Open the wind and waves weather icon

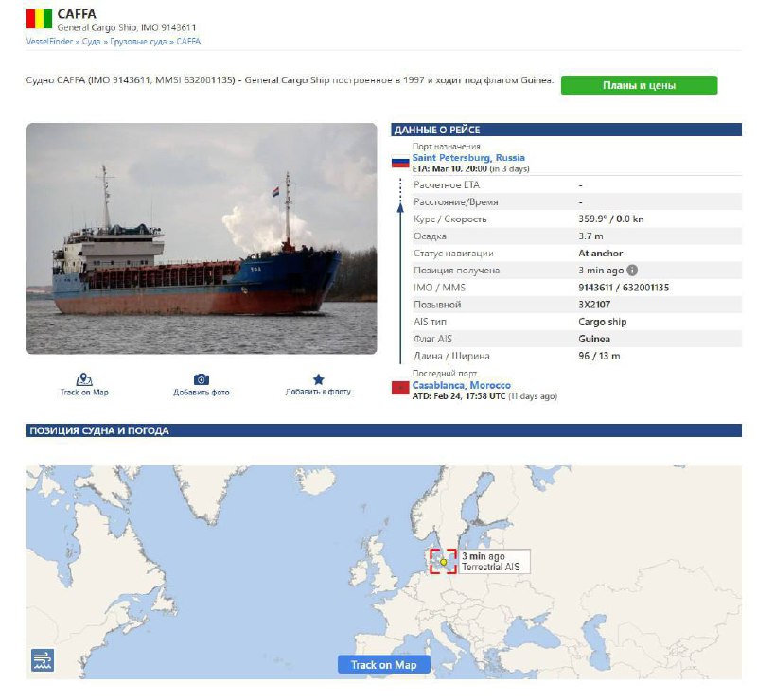click(43, 659)
